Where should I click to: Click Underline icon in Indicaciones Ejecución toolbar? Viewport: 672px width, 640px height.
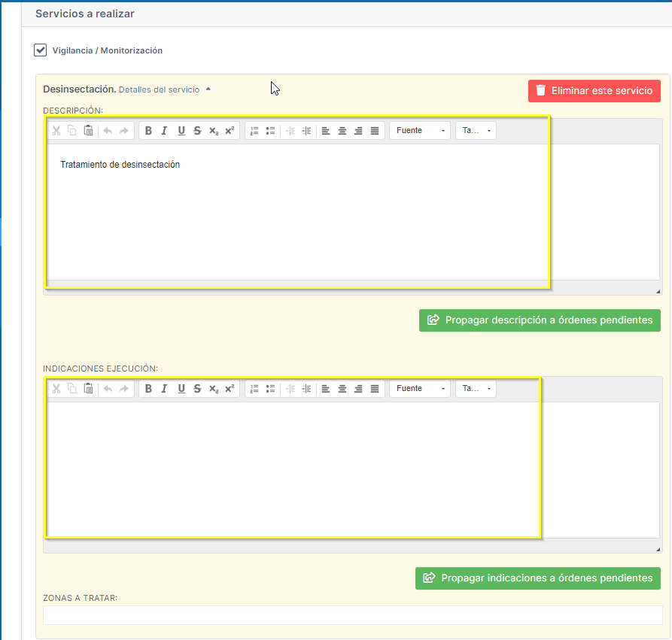(181, 389)
